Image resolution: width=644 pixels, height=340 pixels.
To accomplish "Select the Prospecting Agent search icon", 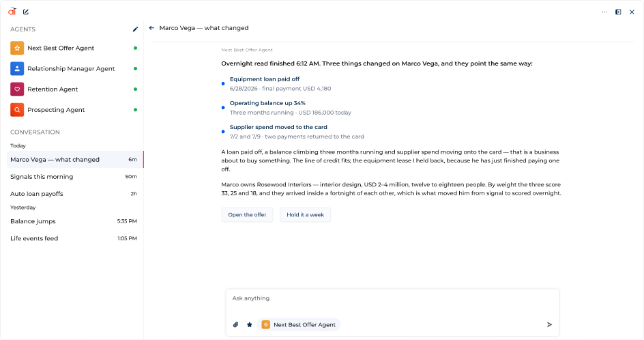I will pos(17,110).
